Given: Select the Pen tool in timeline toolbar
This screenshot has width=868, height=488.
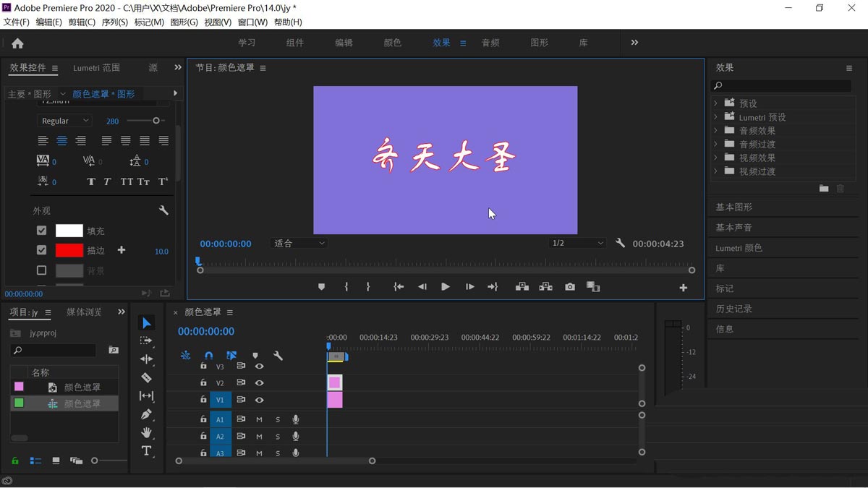Looking at the screenshot, I should pos(147,415).
